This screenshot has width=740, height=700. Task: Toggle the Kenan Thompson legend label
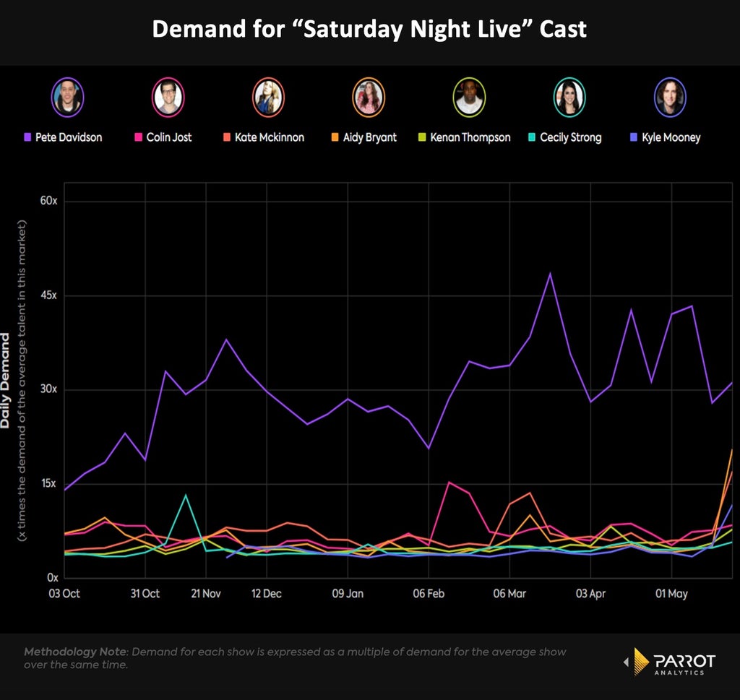470,137
